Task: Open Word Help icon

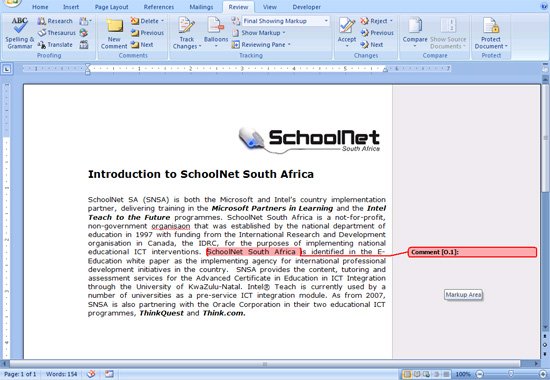Action: tap(544, 6)
